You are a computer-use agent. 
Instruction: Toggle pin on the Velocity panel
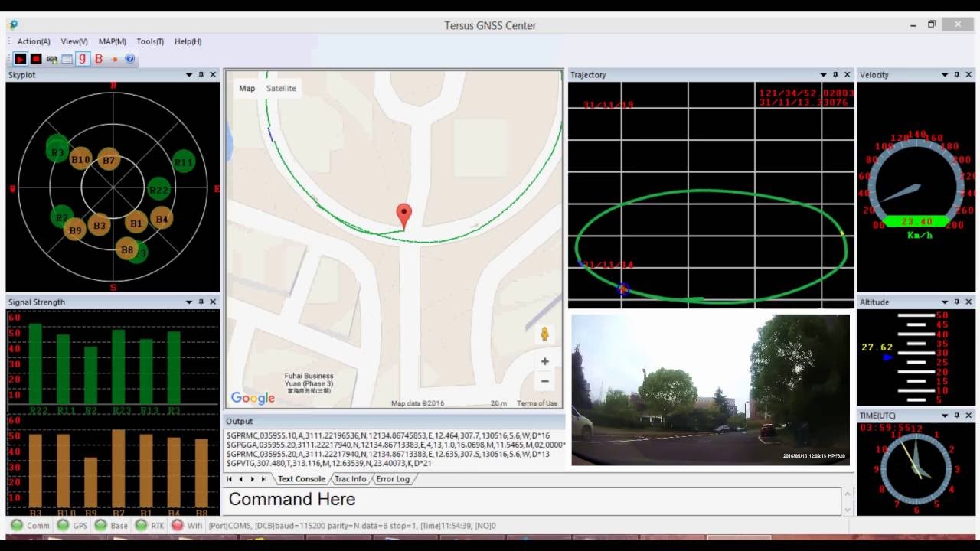956,75
